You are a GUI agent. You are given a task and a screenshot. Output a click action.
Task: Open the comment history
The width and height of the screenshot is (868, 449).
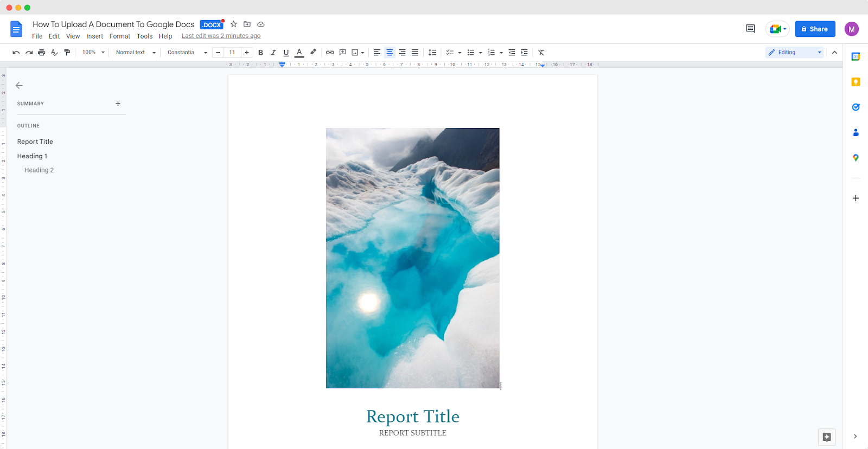coord(750,29)
